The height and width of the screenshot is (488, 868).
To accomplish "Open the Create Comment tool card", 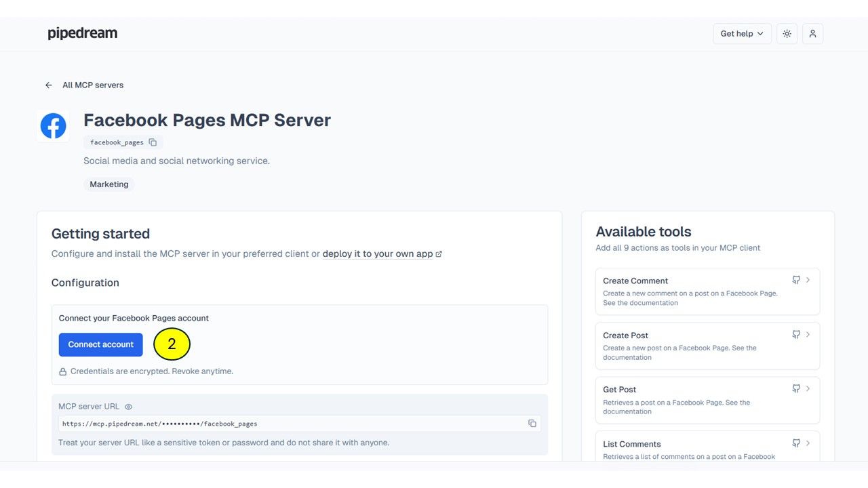I will pos(707,291).
